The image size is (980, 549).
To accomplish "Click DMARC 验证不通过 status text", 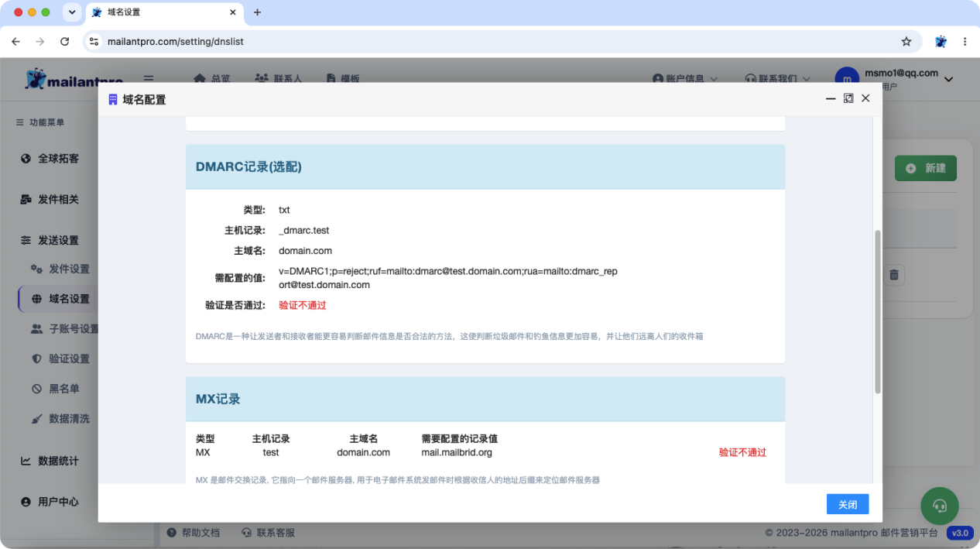I will 303,305.
